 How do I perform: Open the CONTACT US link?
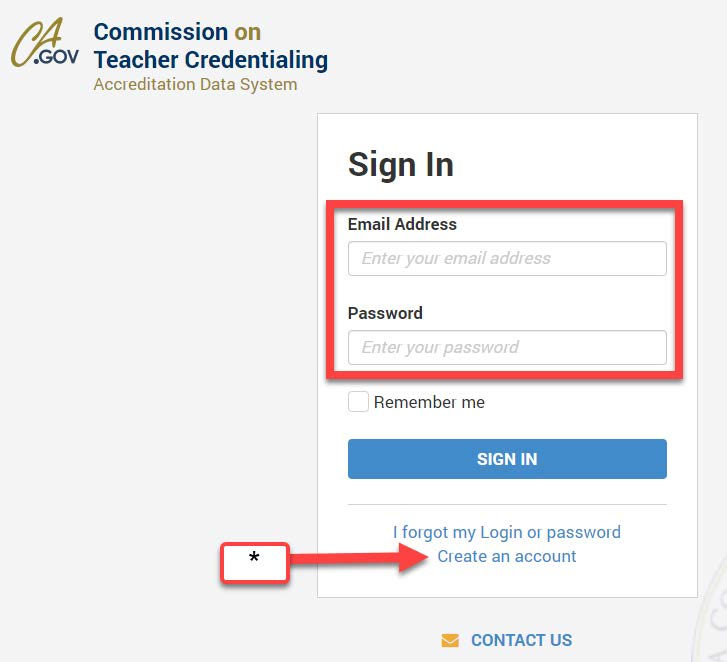[521, 640]
